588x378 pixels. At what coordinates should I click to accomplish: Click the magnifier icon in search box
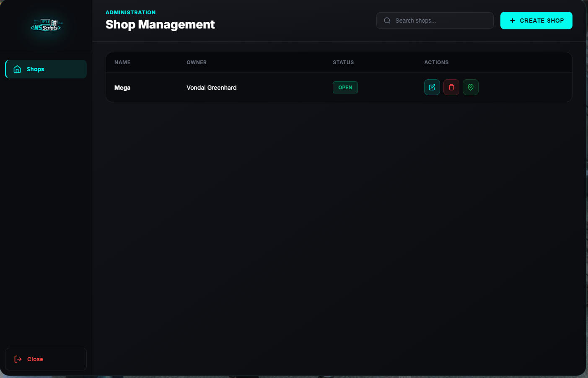[387, 21]
